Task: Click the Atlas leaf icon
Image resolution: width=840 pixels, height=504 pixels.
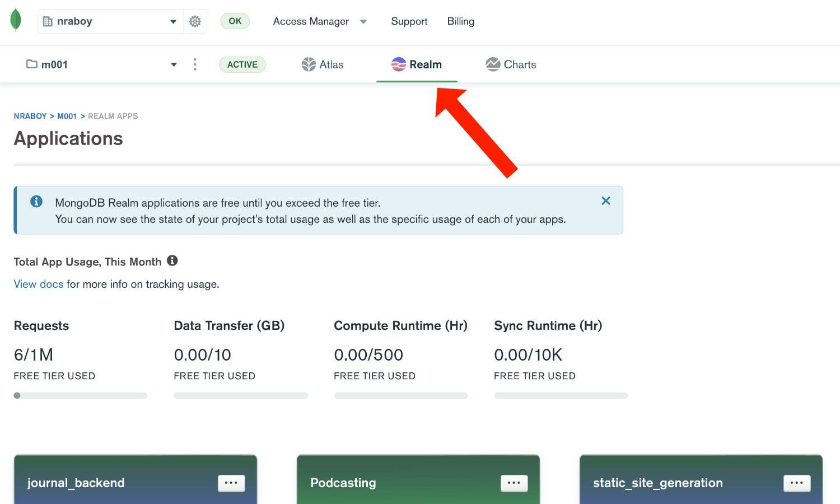Action: coord(309,64)
